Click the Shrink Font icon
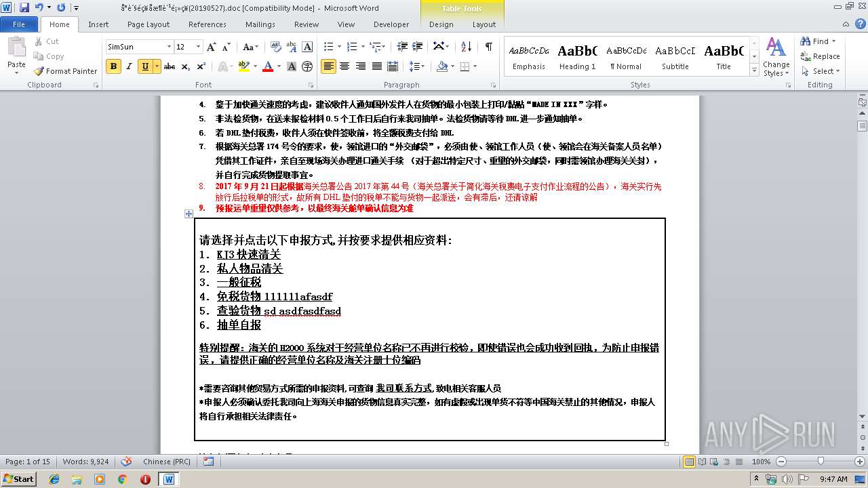The width and height of the screenshot is (868, 488). coord(225,47)
